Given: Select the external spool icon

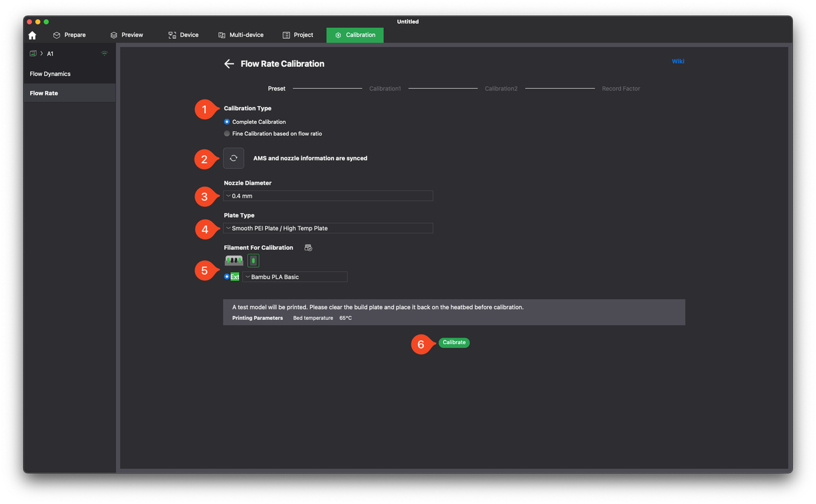Looking at the screenshot, I should pyautogui.click(x=253, y=261).
